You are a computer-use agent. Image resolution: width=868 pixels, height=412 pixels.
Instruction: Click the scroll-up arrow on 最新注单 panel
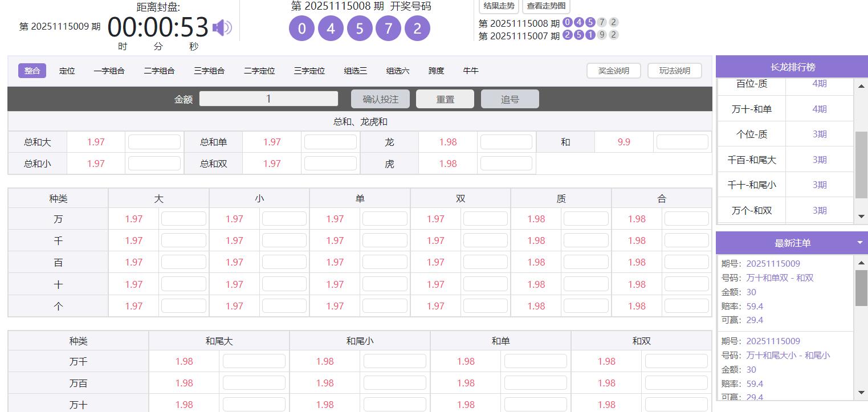(x=861, y=263)
